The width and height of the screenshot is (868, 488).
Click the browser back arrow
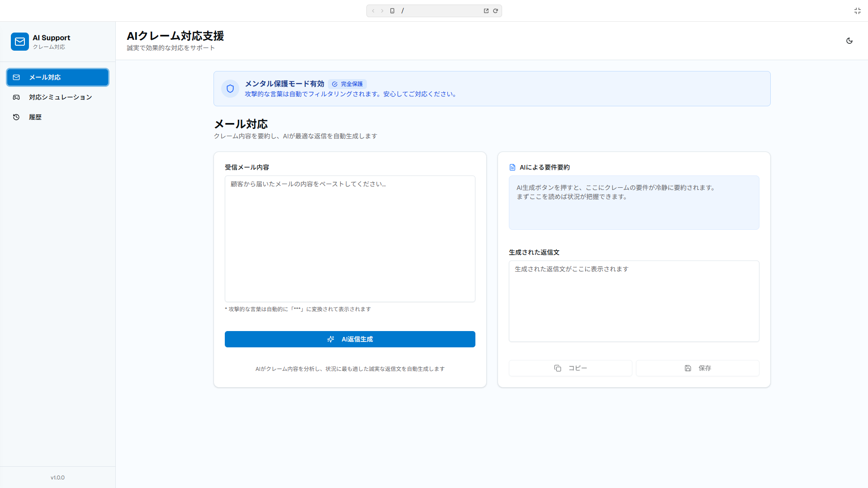(x=373, y=11)
